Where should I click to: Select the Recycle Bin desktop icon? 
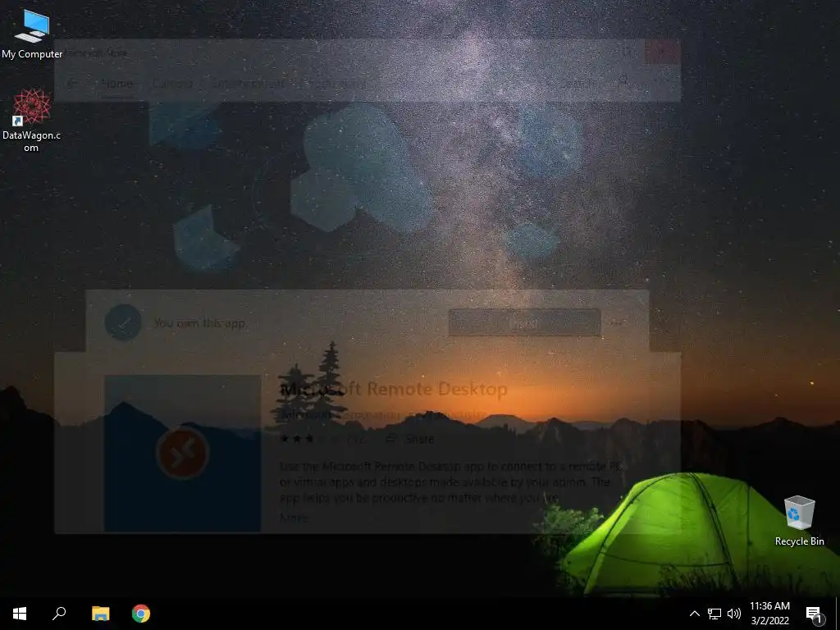[799, 521]
